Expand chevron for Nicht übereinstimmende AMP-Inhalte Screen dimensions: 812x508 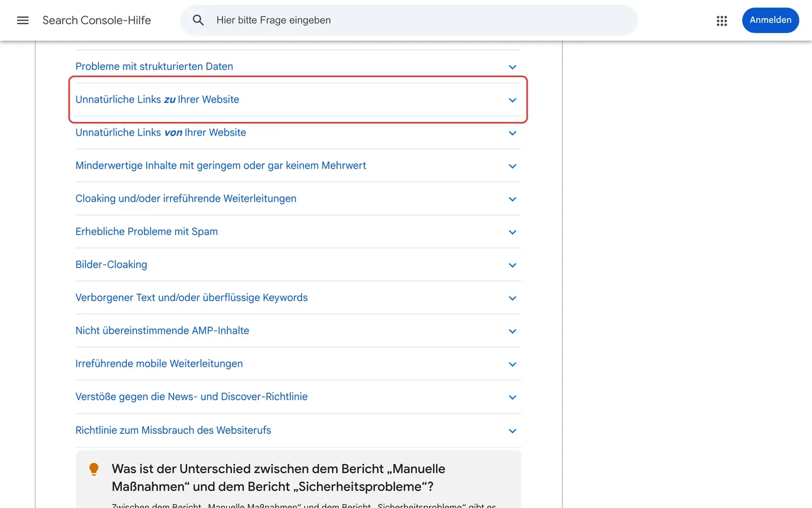513,331
